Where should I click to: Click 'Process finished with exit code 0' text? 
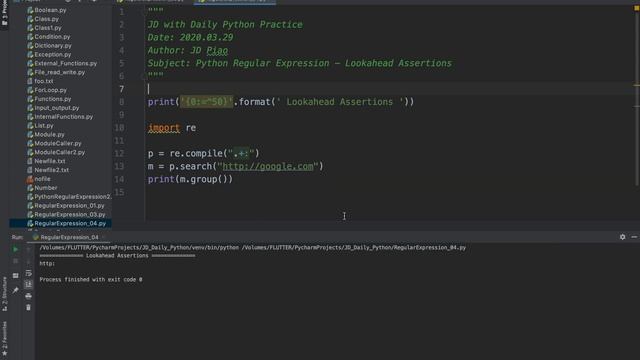(x=91, y=280)
